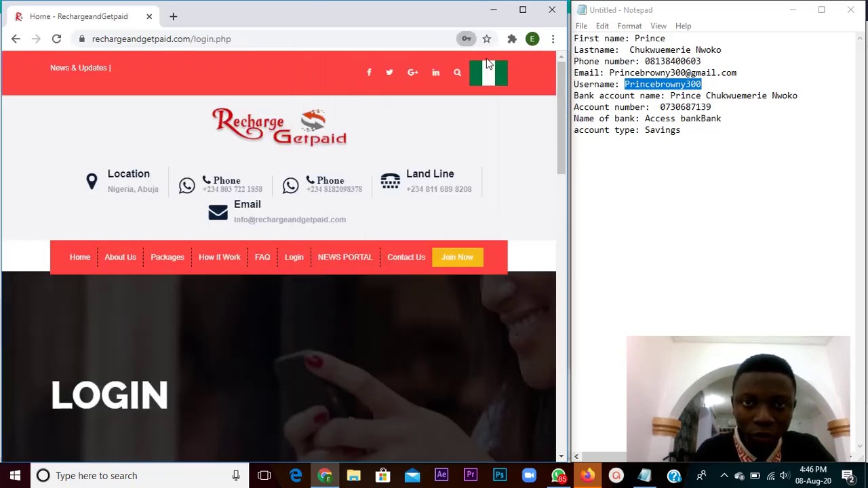This screenshot has width=868, height=488.
Task: Open the Home nav link
Action: (79, 257)
